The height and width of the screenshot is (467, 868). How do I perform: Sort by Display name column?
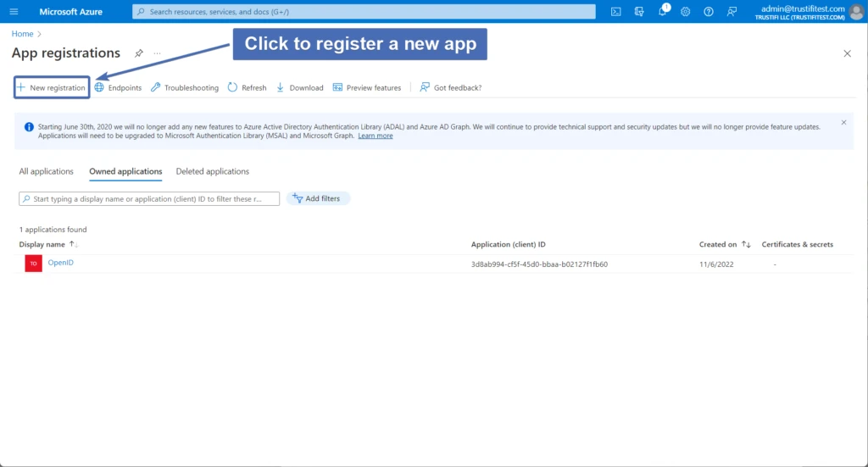pos(48,244)
